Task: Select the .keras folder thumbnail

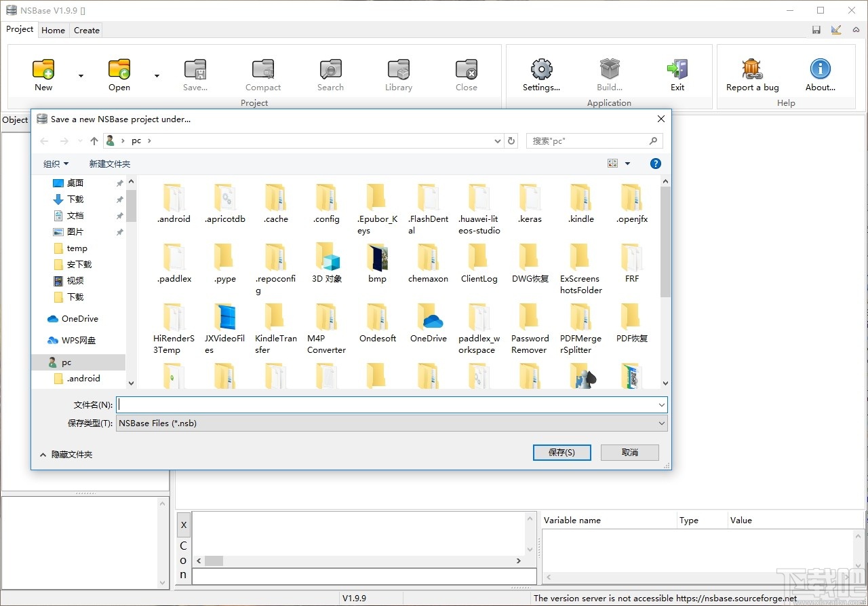Action: (530, 198)
